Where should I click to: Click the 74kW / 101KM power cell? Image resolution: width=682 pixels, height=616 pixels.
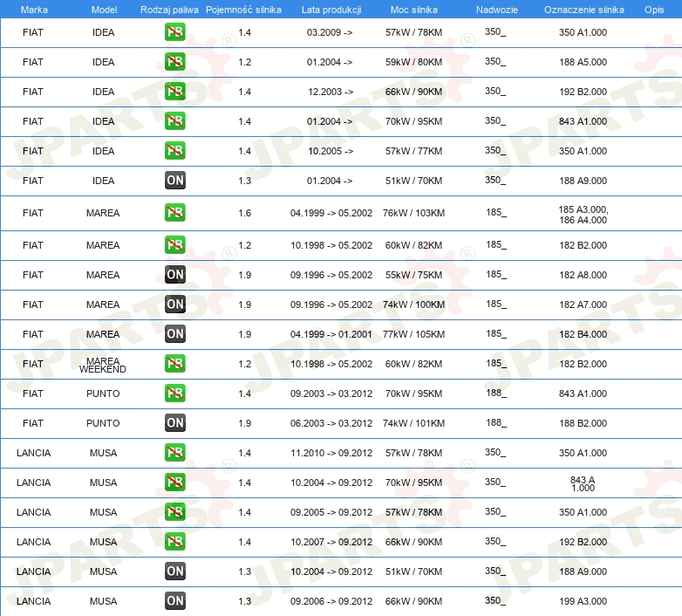pyautogui.click(x=413, y=423)
